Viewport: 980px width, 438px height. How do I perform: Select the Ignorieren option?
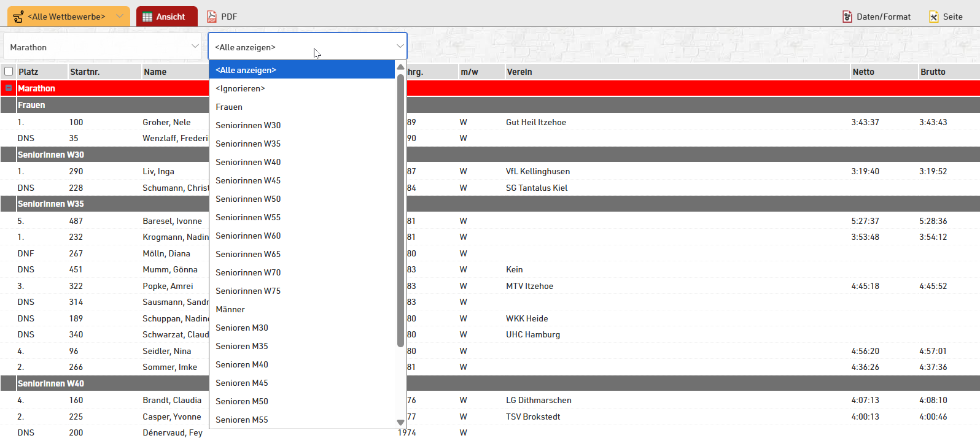tap(240, 88)
